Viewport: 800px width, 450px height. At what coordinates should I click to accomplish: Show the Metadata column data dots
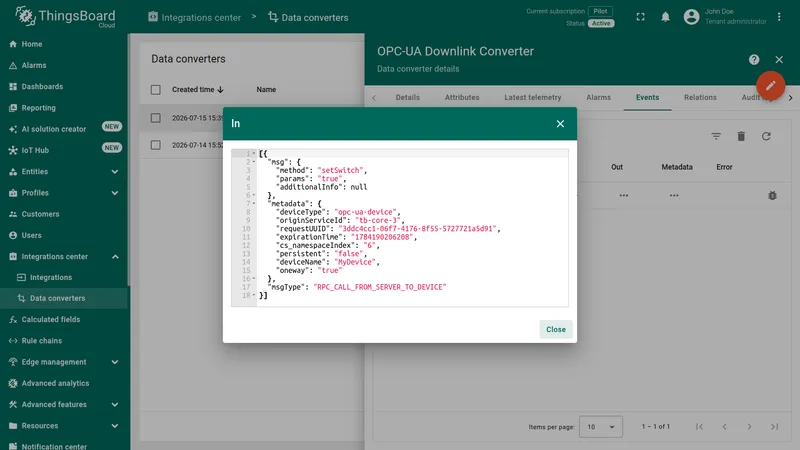click(x=674, y=195)
